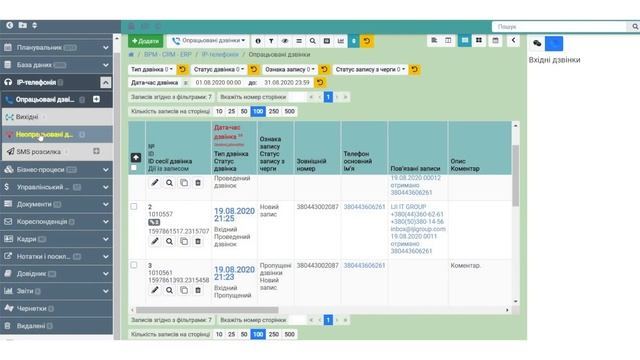Open the Опрацьовані дзвінки toolbar dropdown
Screen dimensions: 640x360
(208, 41)
